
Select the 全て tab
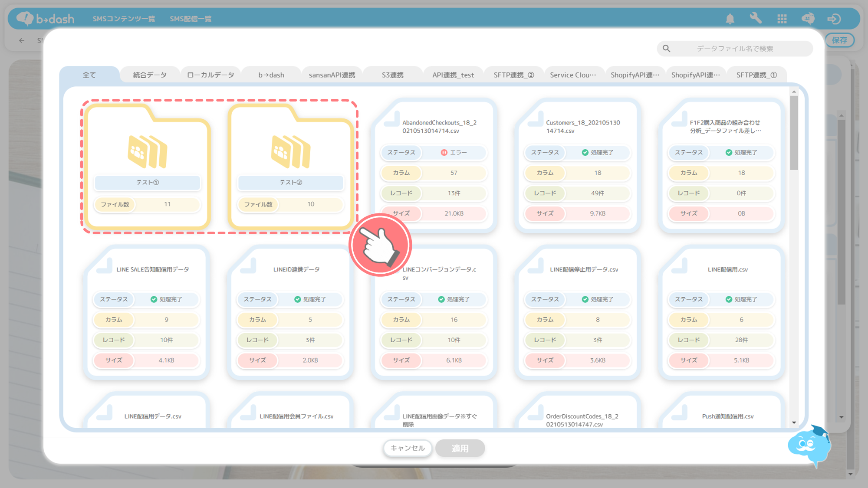(89, 75)
